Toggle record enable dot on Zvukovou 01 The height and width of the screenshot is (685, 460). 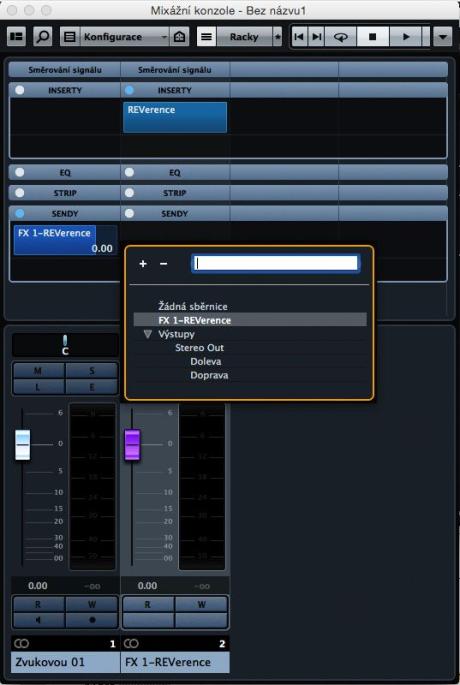(92, 620)
